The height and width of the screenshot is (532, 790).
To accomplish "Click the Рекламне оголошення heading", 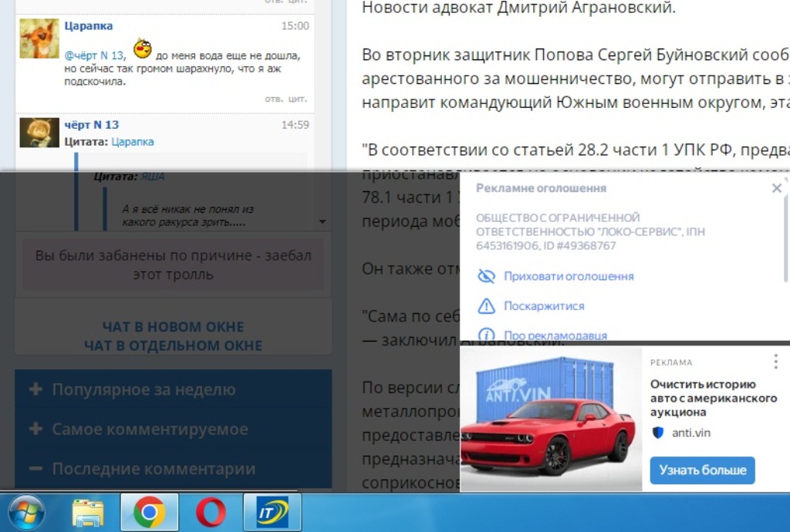I will (x=541, y=188).
